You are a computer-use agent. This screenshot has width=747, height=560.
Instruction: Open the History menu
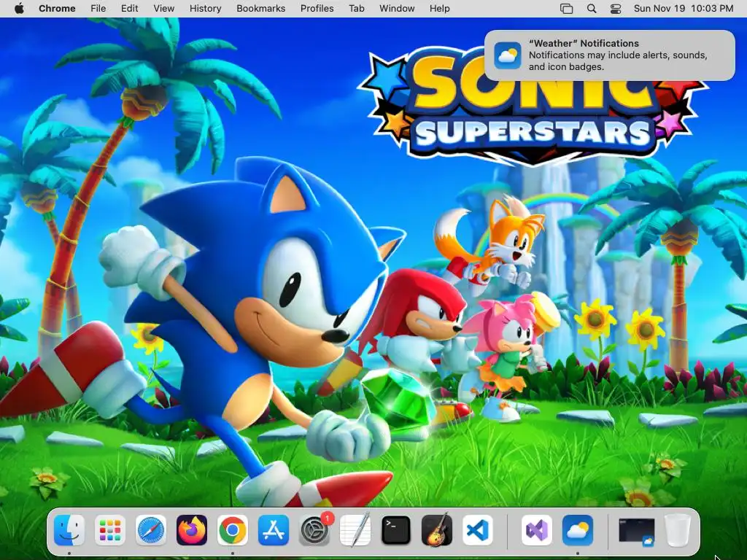click(x=205, y=9)
